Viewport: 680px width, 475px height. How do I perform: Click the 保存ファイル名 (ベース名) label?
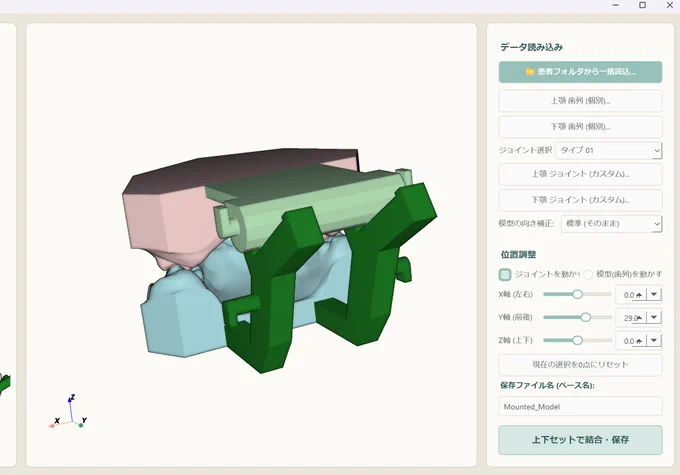(547, 385)
